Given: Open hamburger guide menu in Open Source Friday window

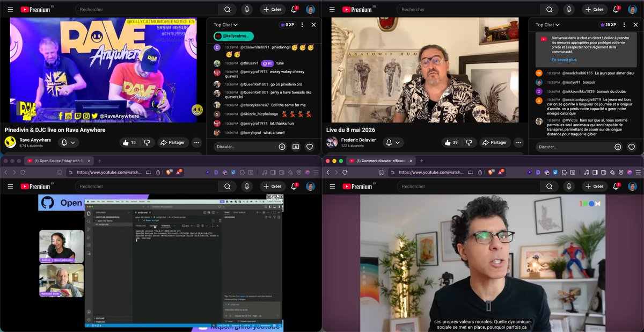Looking at the screenshot, I should pyautogui.click(x=10, y=186).
